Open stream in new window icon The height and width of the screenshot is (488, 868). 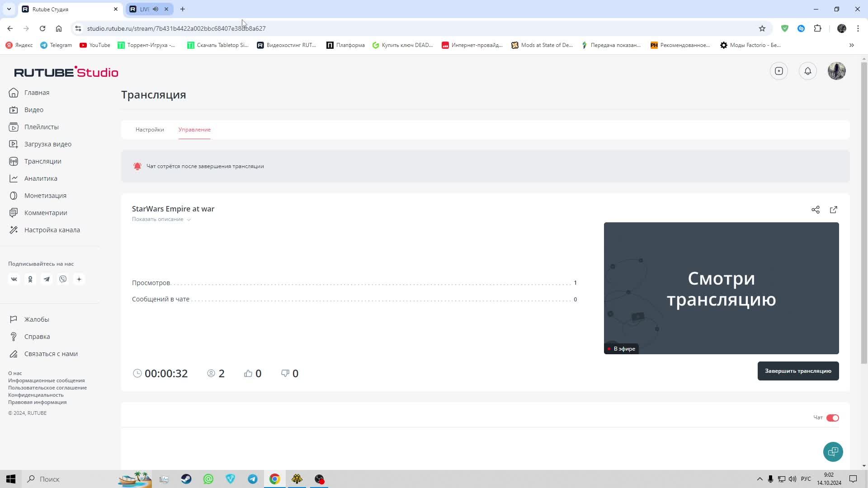[833, 210]
